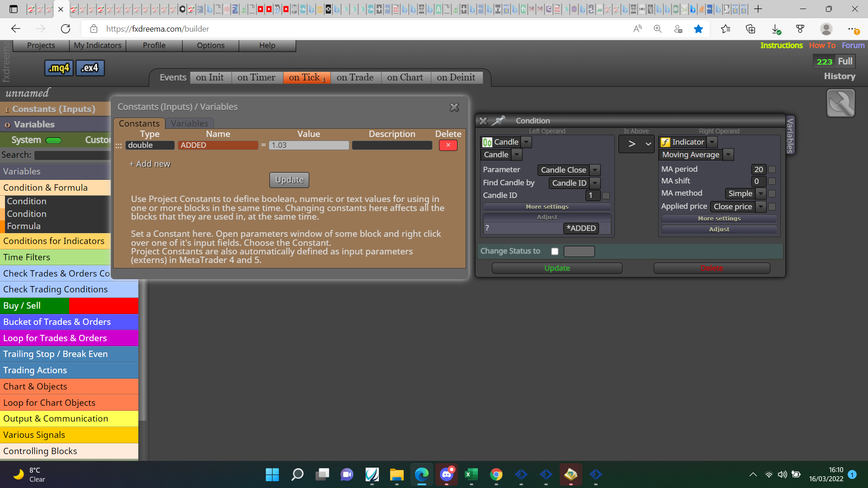
Task: Open Excel from the taskbar
Action: 471,474
